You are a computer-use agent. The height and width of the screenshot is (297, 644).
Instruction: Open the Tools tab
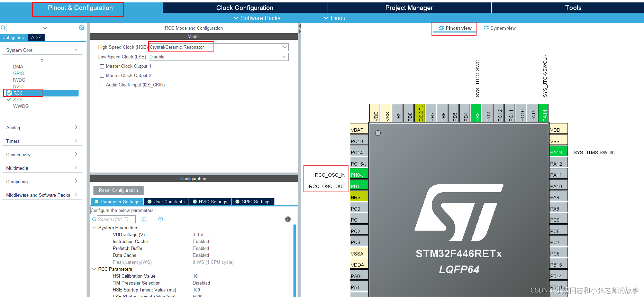point(573,8)
